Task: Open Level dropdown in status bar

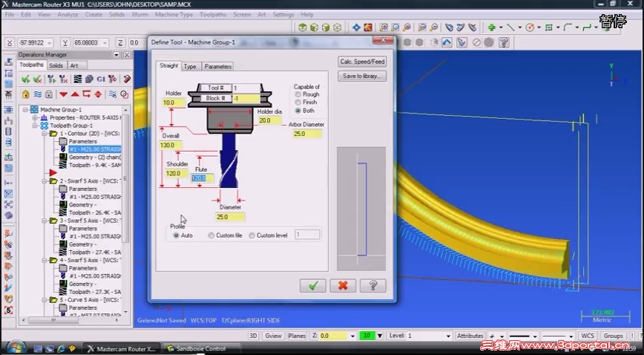Action: click(447, 336)
